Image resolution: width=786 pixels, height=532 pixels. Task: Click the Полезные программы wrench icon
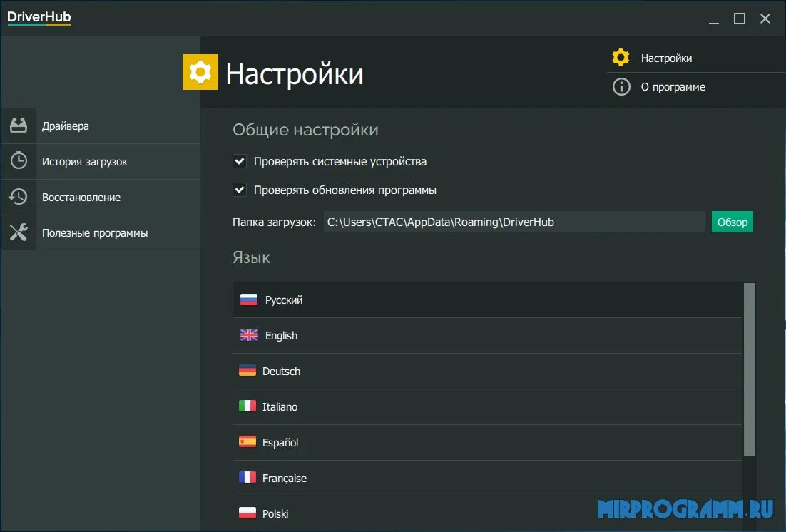tap(19, 232)
